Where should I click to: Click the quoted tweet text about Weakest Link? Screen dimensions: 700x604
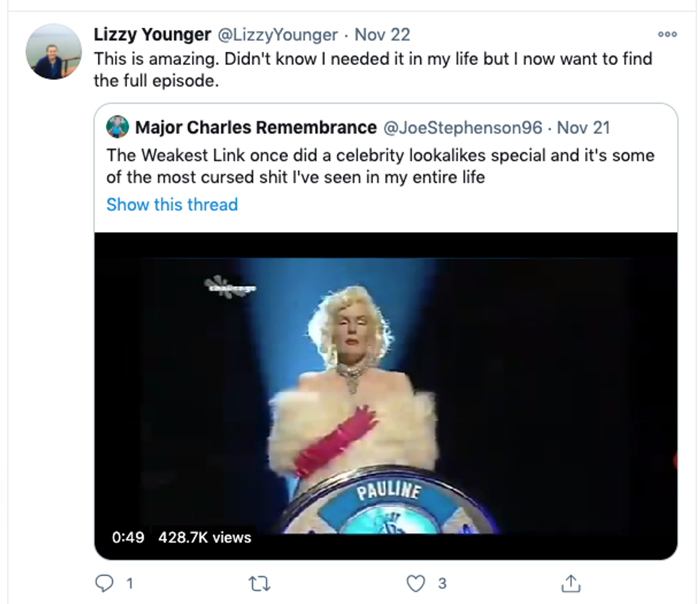380,166
